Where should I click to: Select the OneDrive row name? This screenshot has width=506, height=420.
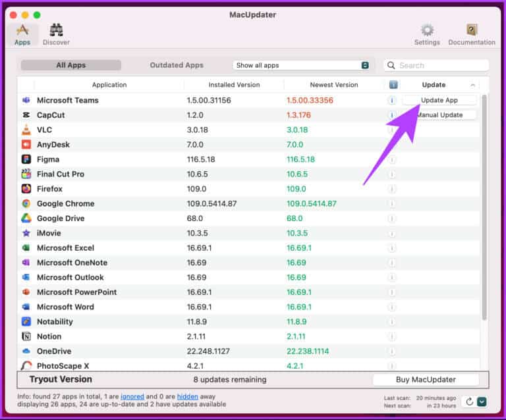click(54, 351)
